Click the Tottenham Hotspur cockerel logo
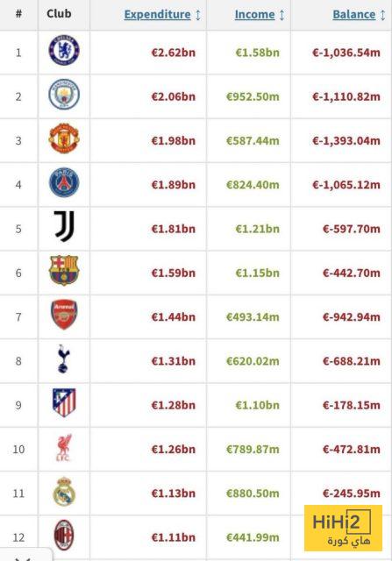The image size is (392, 561). tap(64, 359)
